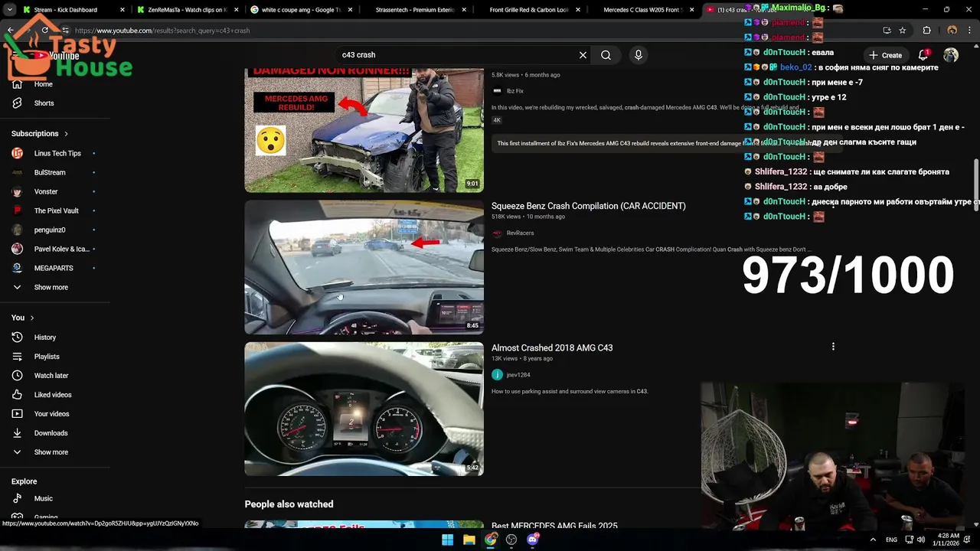The height and width of the screenshot is (551, 980).
Task: Open the You section heading
Action: (23, 318)
